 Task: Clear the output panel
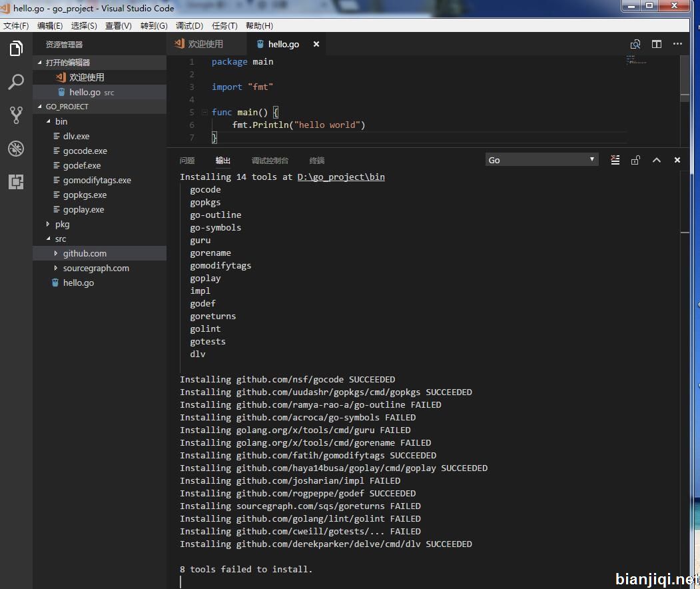click(615, 160)
